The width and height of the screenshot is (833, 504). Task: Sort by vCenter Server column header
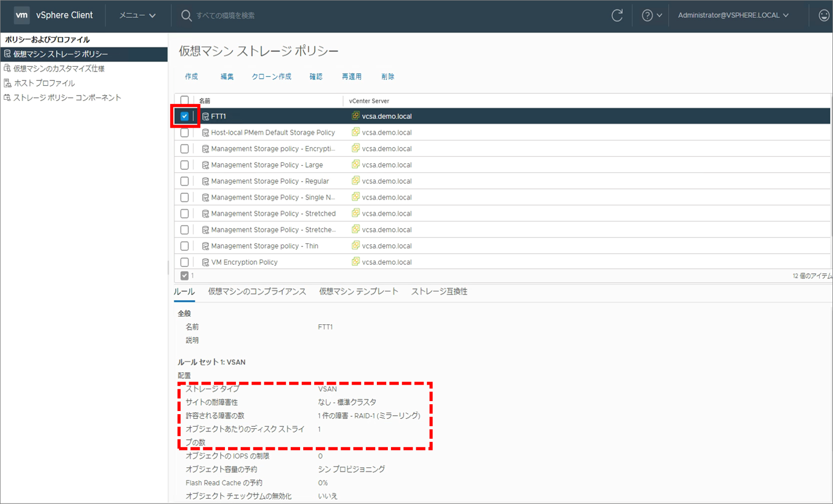(369, 101)
